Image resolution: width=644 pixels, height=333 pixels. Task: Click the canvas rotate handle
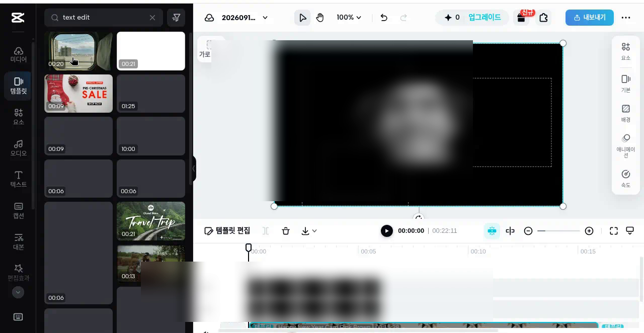tap(419, 218)
